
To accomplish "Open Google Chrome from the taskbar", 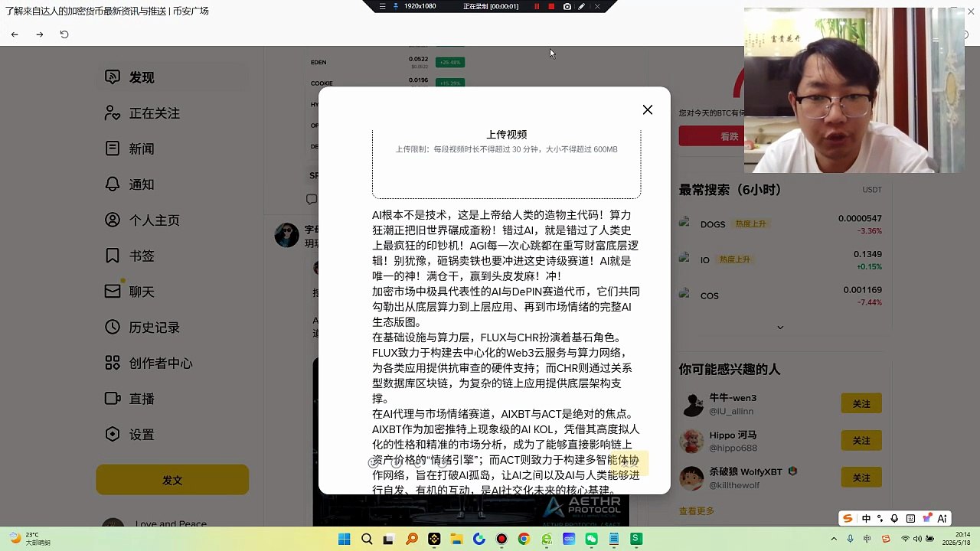I will coord(524,539).
